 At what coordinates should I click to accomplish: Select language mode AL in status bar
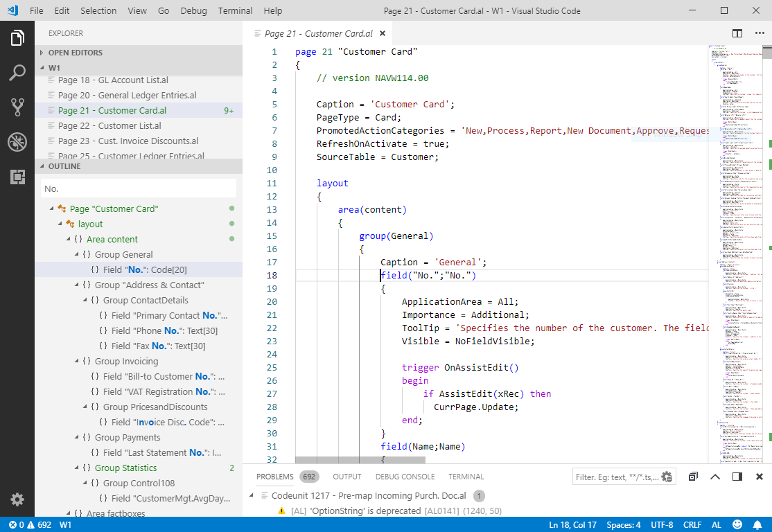pyautogui.click(x=717, y=524)
